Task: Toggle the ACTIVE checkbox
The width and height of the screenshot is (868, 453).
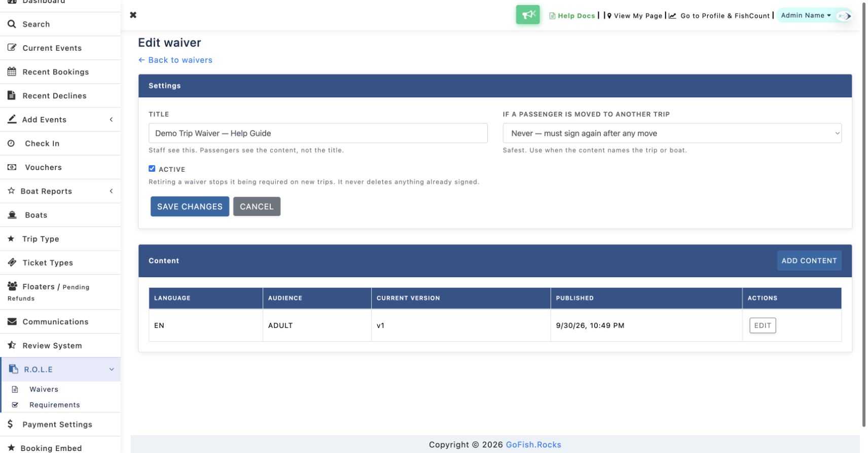Action: (152, 169)
